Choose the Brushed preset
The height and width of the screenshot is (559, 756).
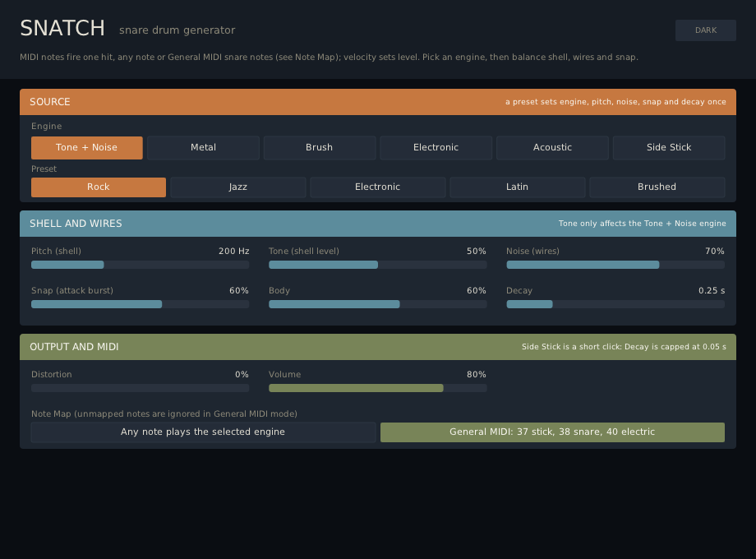pyautogui.click(x=657, y=187)
